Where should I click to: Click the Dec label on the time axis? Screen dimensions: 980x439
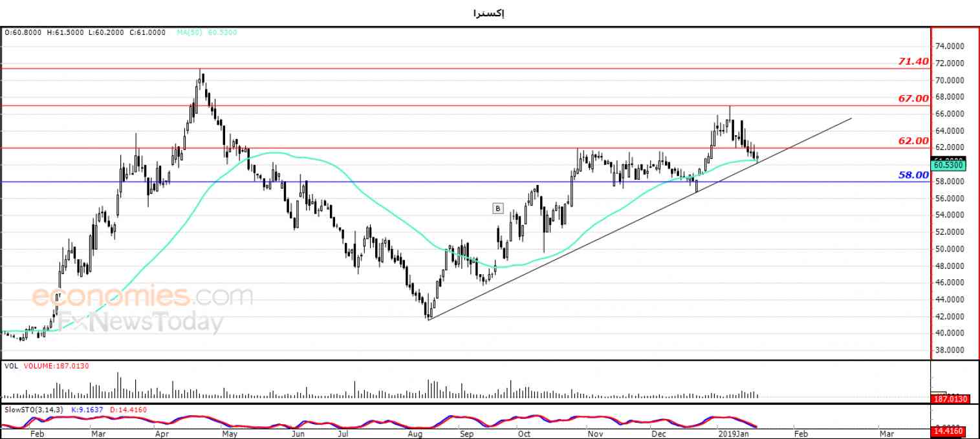coord(659,434)
